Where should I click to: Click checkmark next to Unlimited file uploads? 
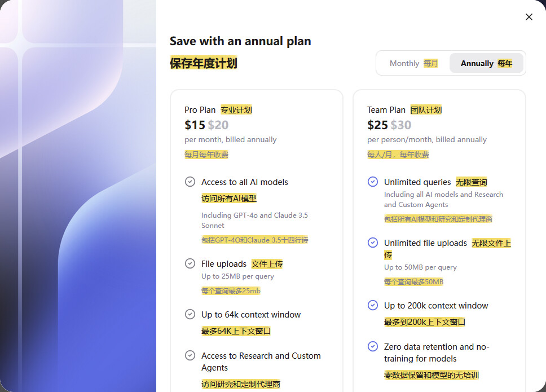373,243
